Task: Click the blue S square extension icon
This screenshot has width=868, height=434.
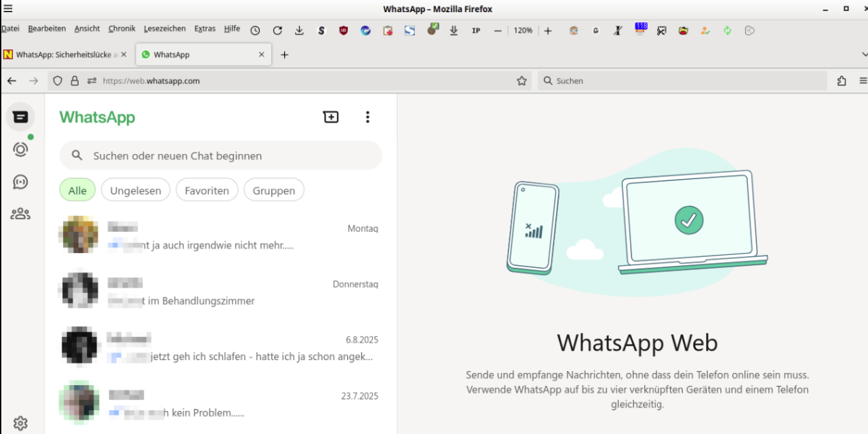Action: click(x=410, y=31)
